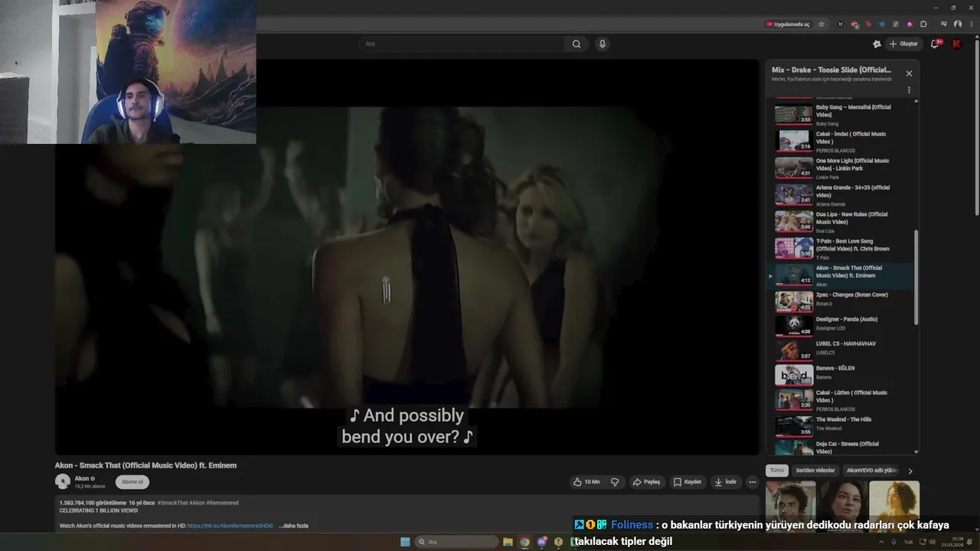Open the account avatar menu on YouTube
The width and height of the screenshot is (980, 551).
tap(956, 44)
